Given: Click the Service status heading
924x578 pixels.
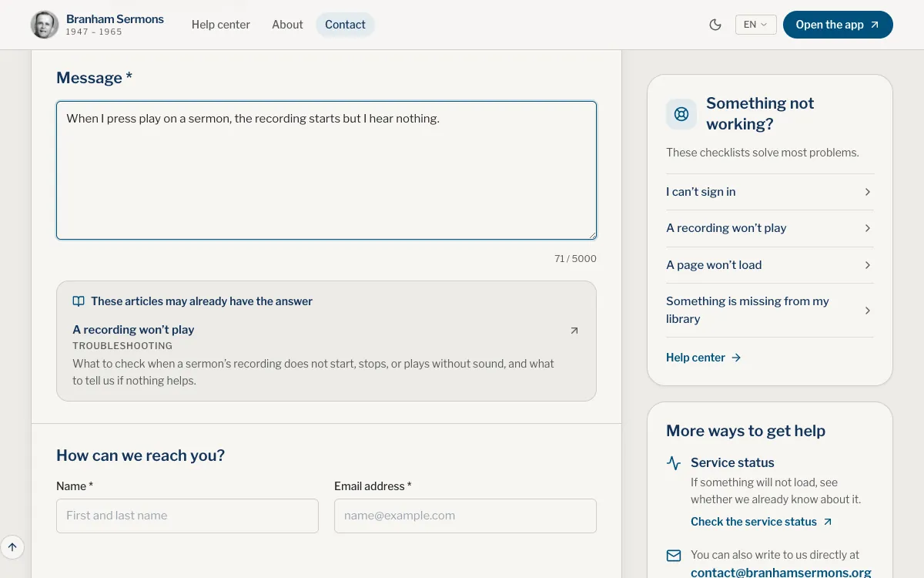Looking at the screenshot, I should [x=732, y=462].
